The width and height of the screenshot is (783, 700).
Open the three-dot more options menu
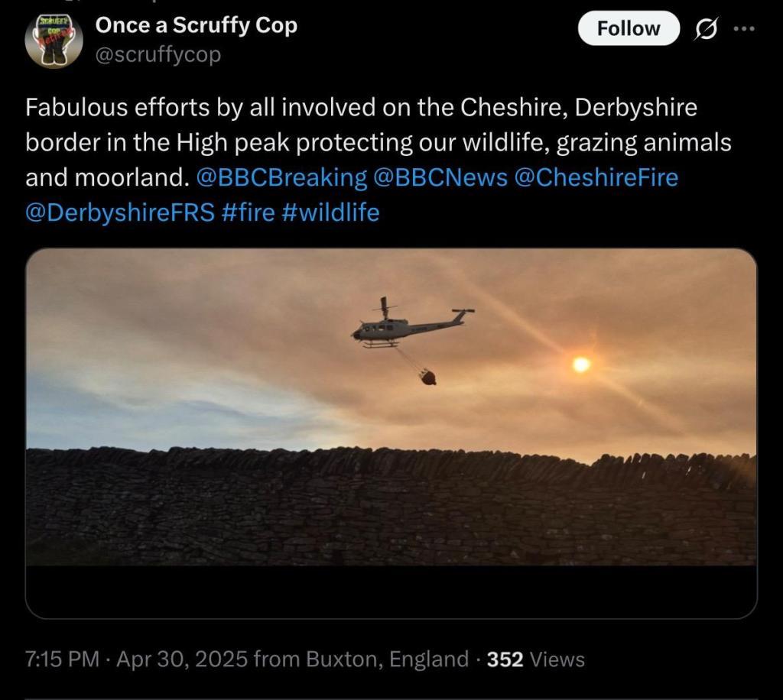coord(743,29)
